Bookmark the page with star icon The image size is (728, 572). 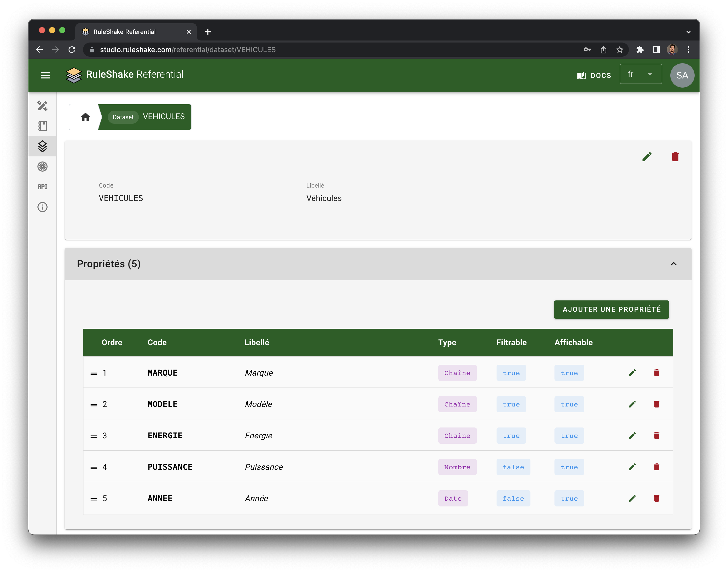619,50
